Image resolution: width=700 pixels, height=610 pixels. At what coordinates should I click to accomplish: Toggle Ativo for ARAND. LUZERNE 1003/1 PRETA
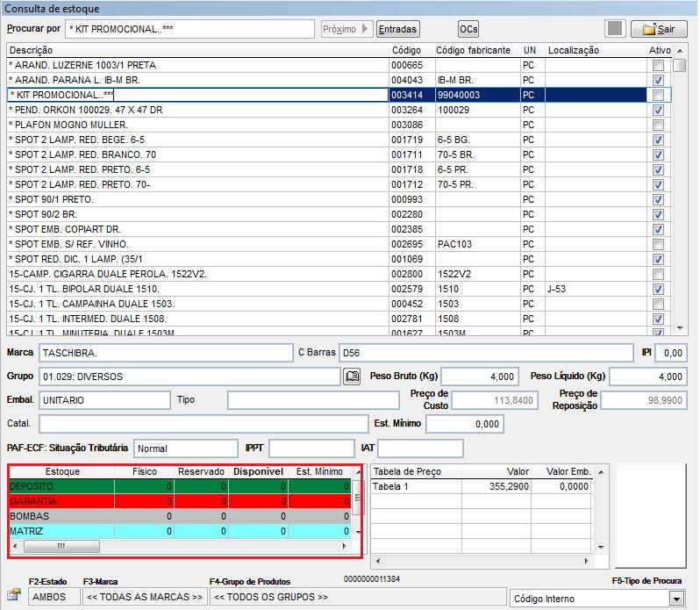click(658, 65)
